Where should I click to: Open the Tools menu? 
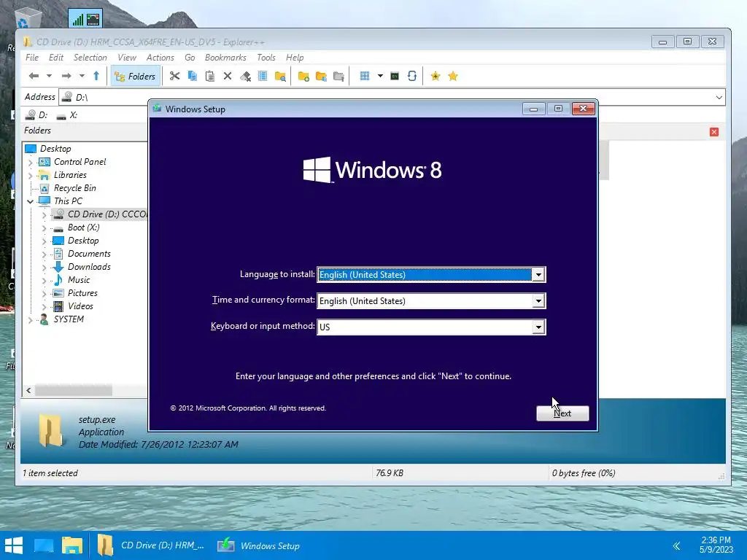[x=266, y=58]
